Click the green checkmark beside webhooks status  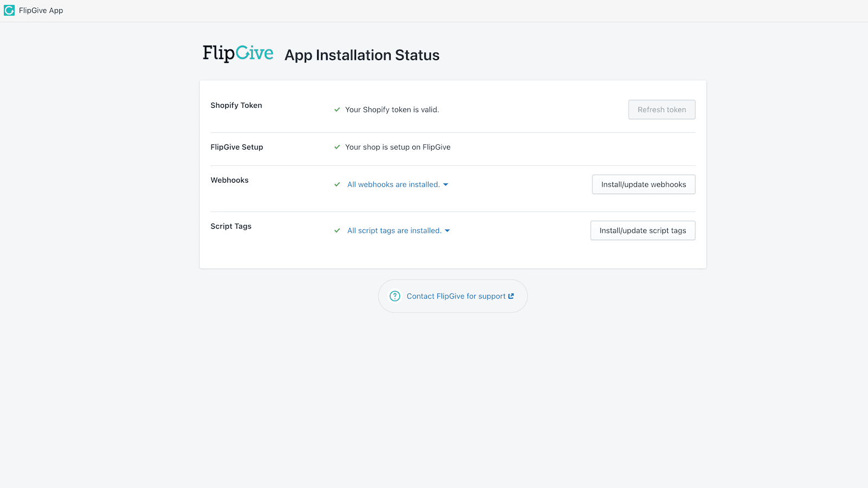click(x=337, y=184)
